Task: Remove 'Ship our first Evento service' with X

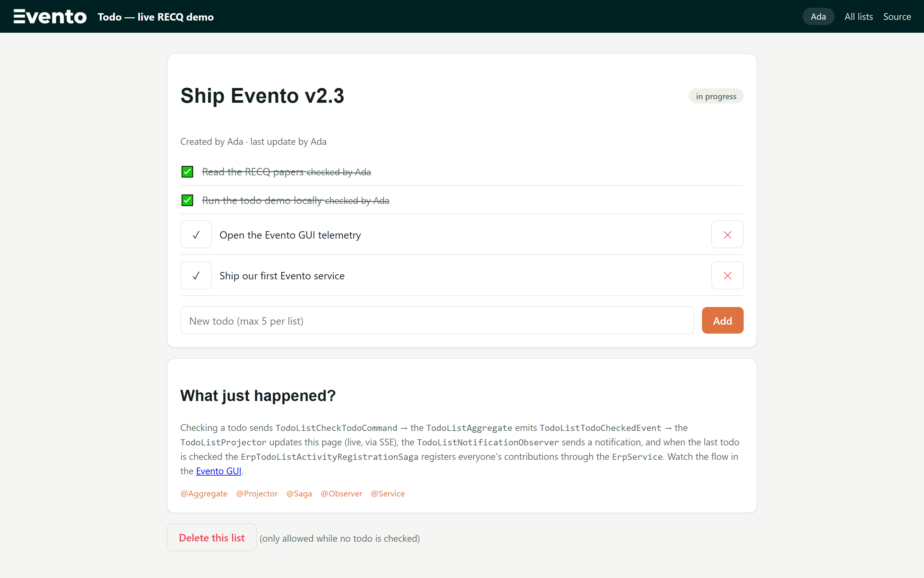Action: click(x=727, y=275)
